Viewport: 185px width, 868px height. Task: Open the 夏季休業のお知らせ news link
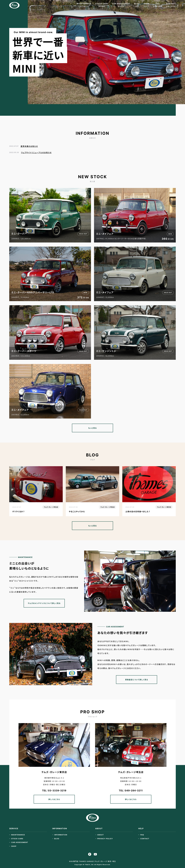pos(29,146)
